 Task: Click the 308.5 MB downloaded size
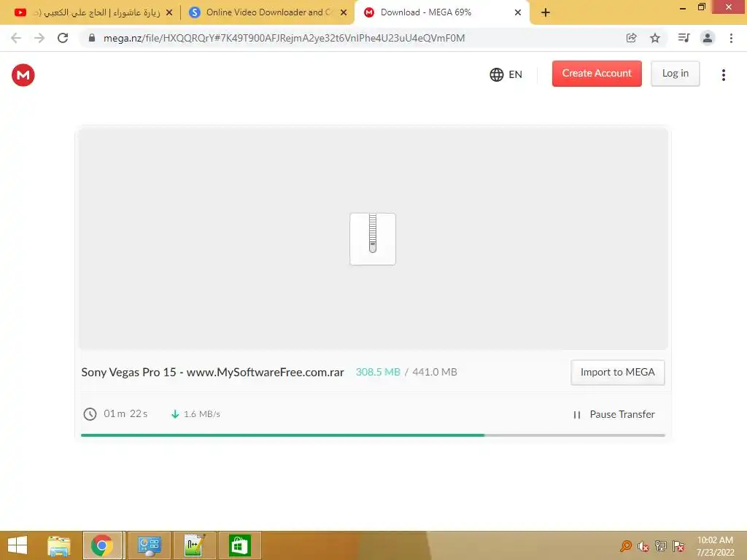point(378,372)
